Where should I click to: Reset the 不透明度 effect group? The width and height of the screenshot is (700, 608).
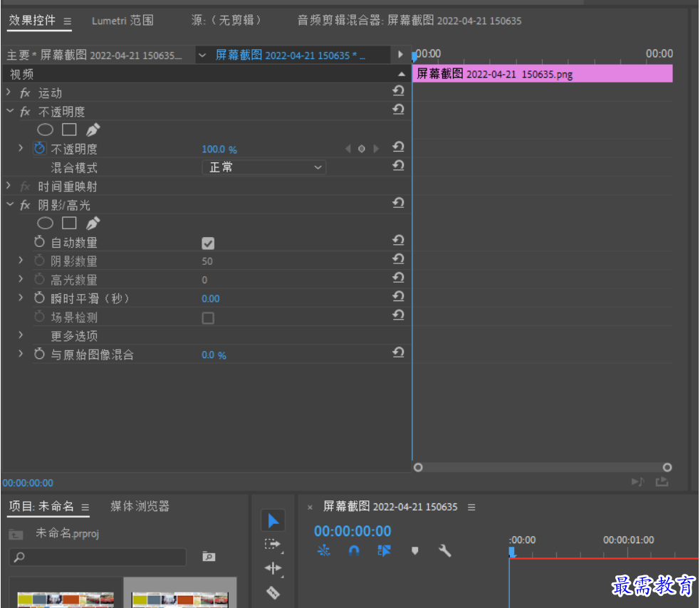click(x=398, y=110)
